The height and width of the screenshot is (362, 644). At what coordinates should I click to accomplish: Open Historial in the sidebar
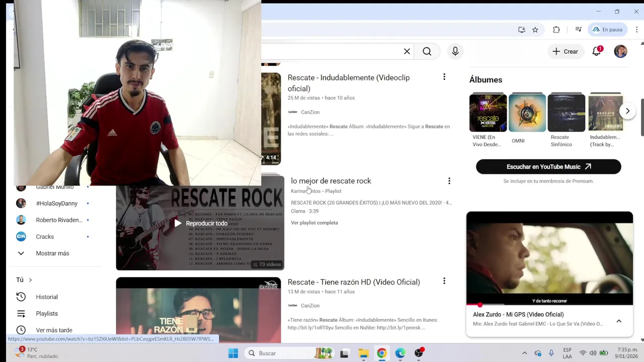pos(47,297)
